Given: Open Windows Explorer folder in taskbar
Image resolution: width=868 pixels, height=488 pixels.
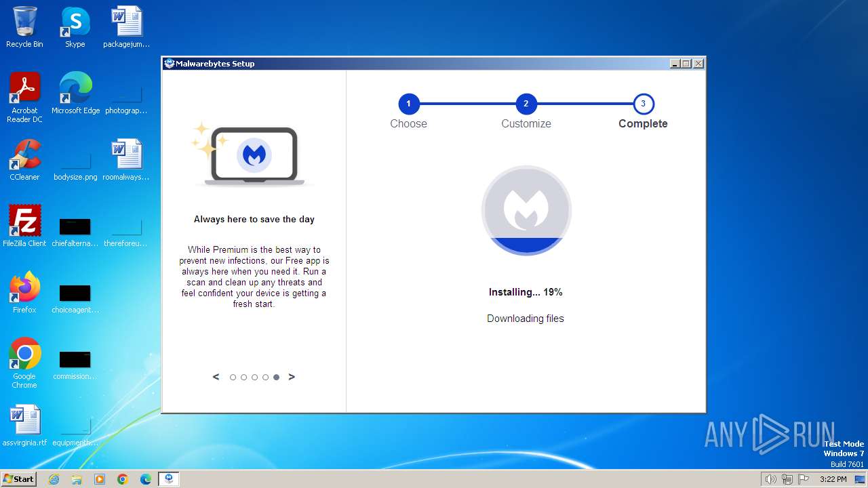Looking at the screenshot, I should tap(77, 479).
